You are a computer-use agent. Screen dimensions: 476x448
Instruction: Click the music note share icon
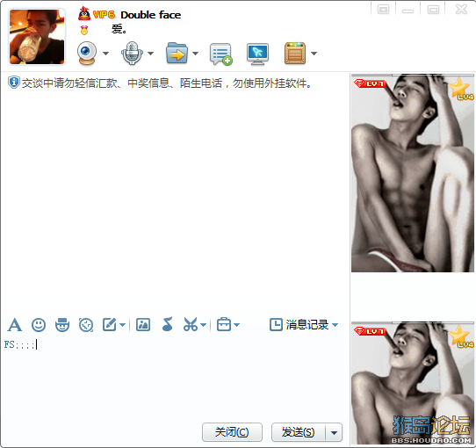pos(167,324)
